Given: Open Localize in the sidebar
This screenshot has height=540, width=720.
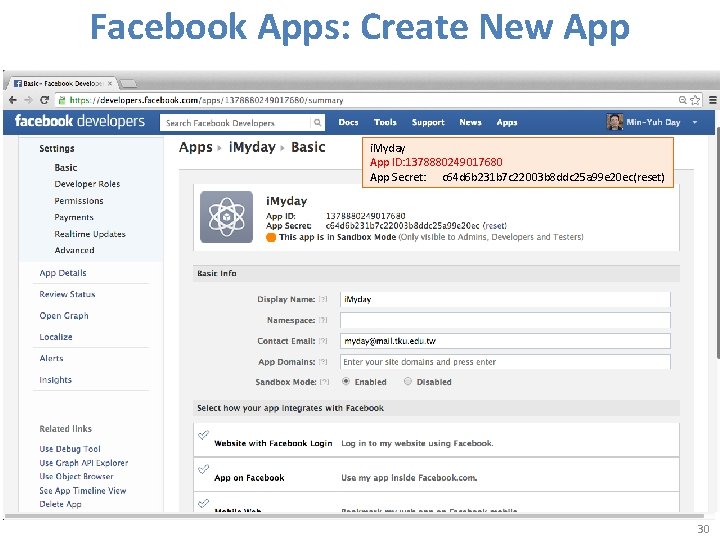Looking at the screenshot, I should [56, 337].
